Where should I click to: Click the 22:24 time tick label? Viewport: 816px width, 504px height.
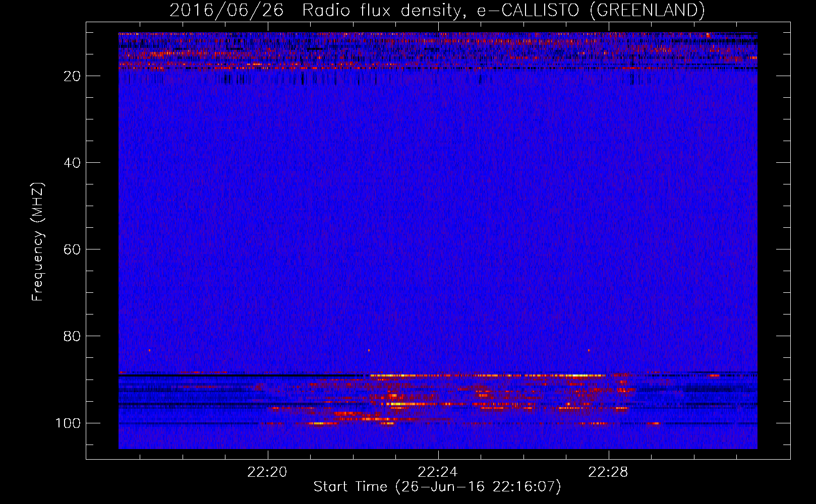[438, 472]
